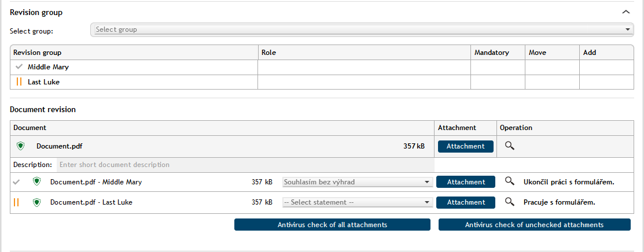Image resolution: width=644 pixels, height=252 pixels.
Task: Open the 'Souhlasím bez výhrad' statement dropdown
Action: (357, 182)
